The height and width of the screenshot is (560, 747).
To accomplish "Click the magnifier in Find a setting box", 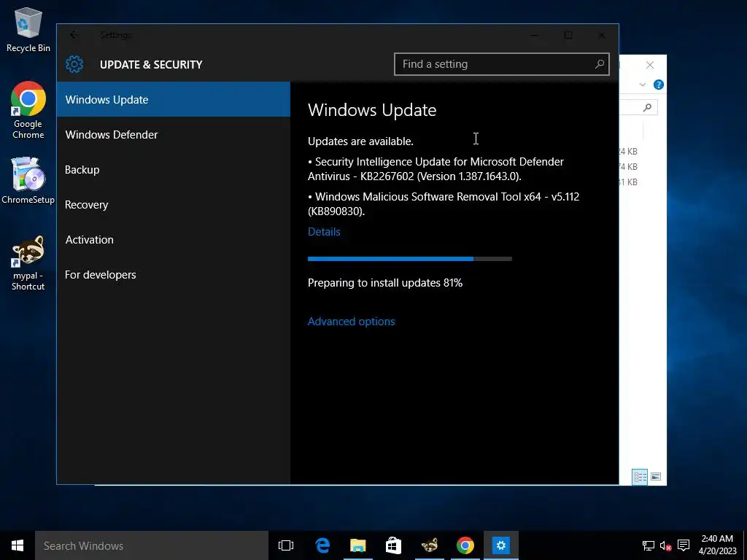I will (600, 64).
